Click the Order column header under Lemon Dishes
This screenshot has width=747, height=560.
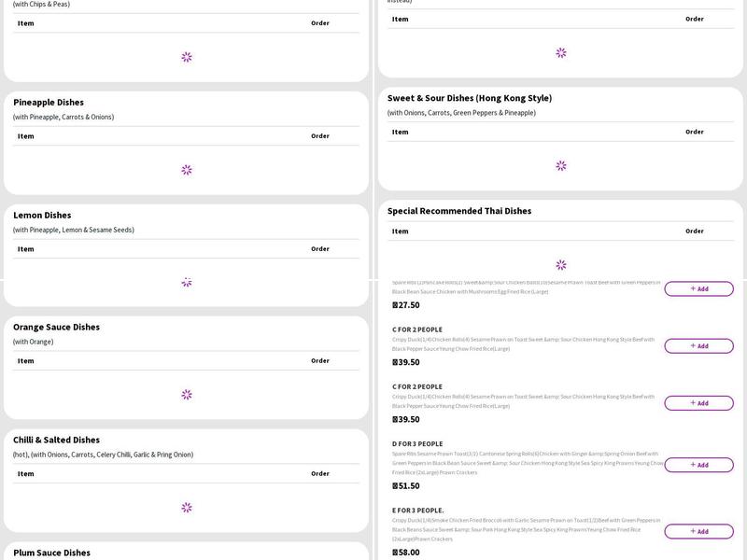320,248
